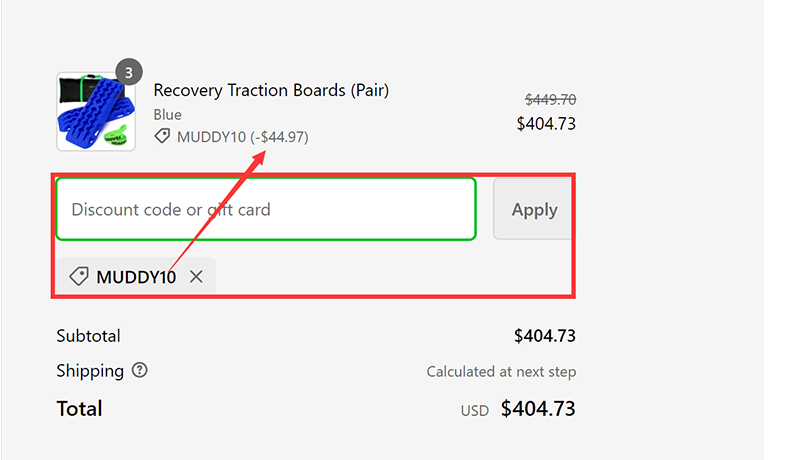Image resolution: width=800 pixels, height=460 pixels.
Task: Select the Recovery Traction Boards (Pair) title
Action: click(x=271, y=90)
